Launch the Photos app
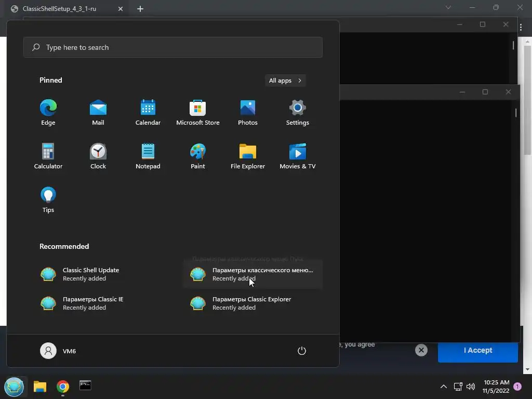 pos(248,113)
